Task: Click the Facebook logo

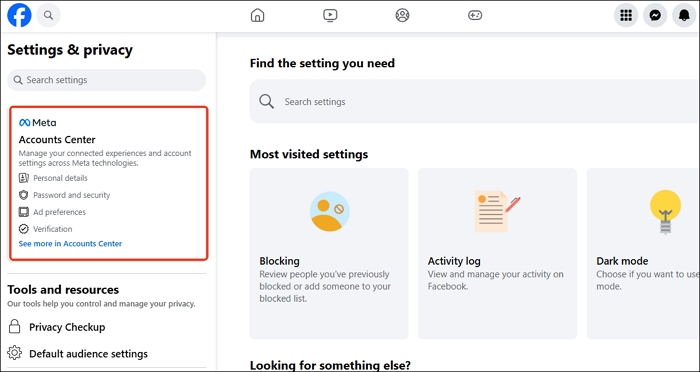Action: coord(19,15)
